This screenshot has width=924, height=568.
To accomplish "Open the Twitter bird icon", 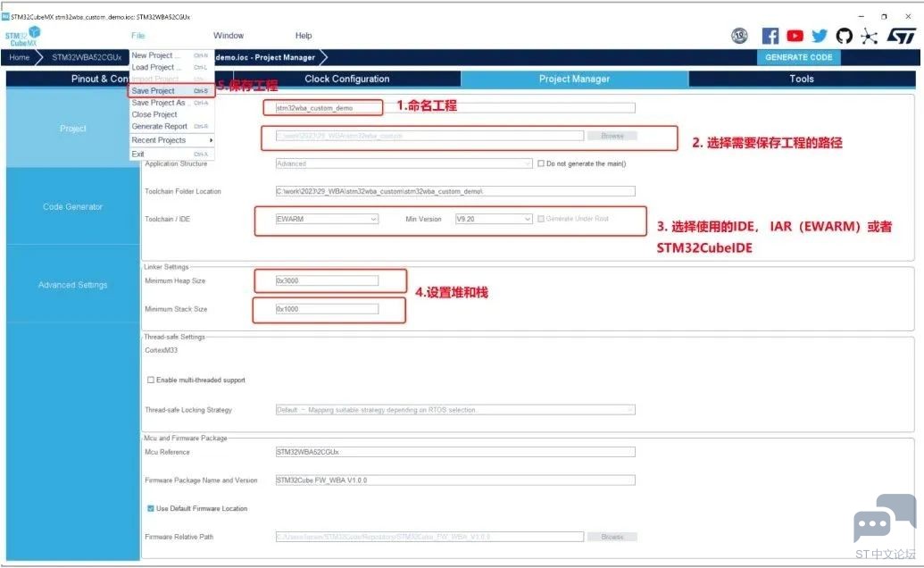I will pyautogui.click(x=820, y=36).
